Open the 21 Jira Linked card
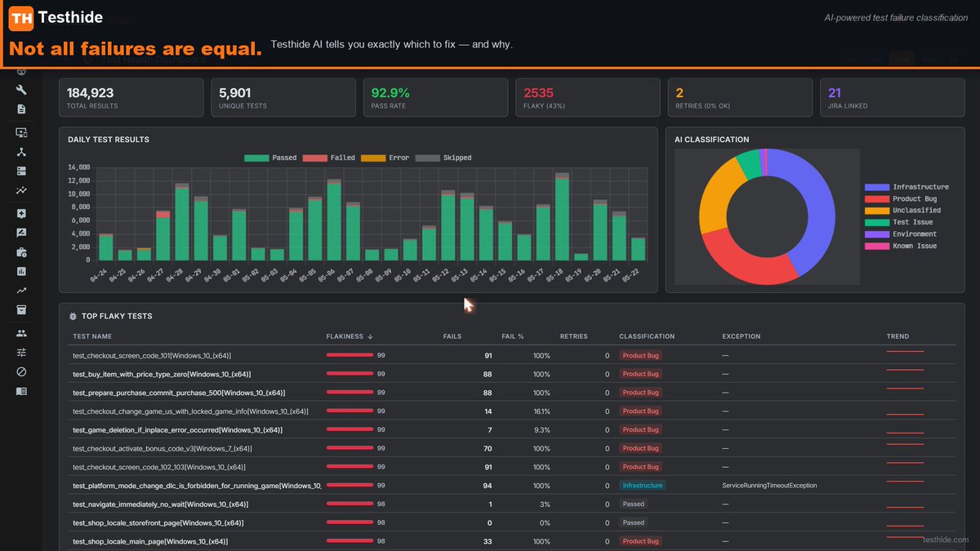This screenshot has width=980, height=551. coord(893,98)
